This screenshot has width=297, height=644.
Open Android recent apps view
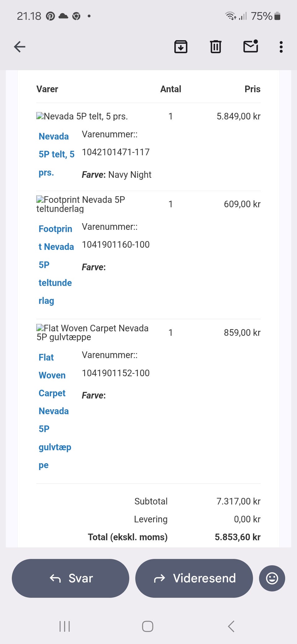click(x=65, y=626)
